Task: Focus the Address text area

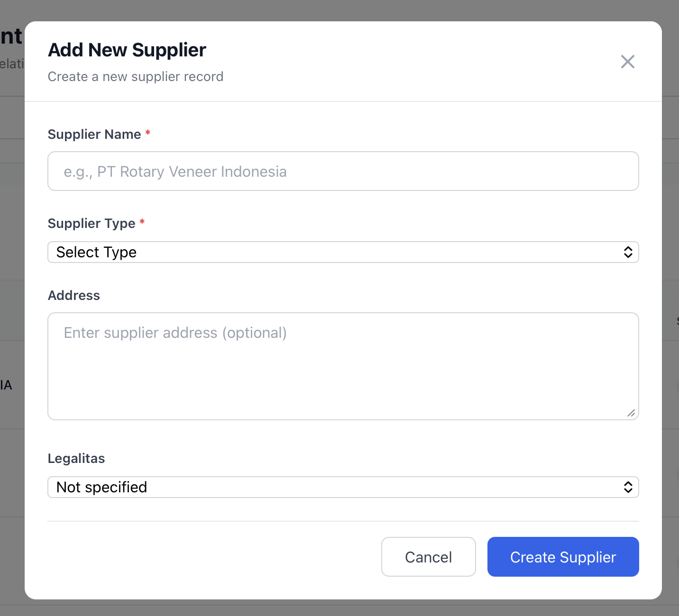Action: click(343, 366)
